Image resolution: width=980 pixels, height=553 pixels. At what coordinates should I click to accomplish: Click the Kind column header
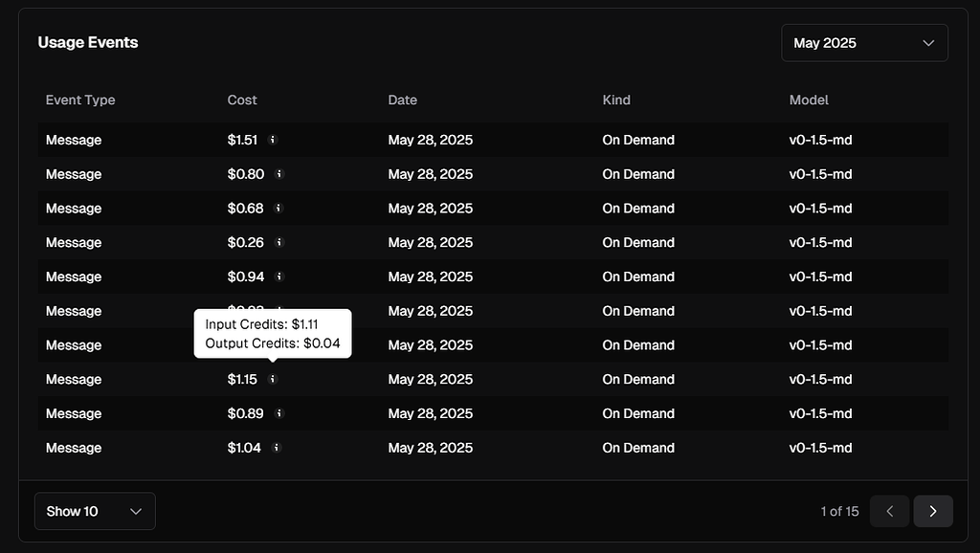tap(616, 100)
